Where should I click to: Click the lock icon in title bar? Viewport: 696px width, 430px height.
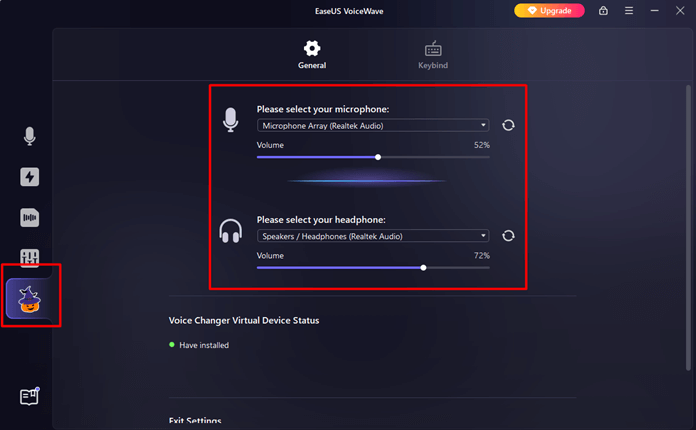[x=603, y=11]
